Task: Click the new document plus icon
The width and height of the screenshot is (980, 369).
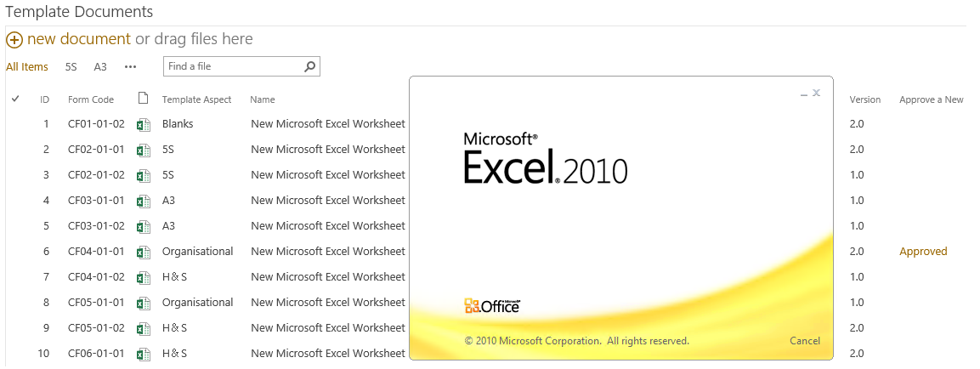Action: pos(14,39)
